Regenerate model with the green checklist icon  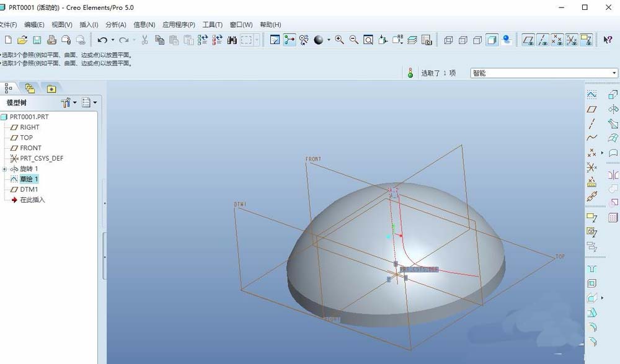(x=203, y=40)
